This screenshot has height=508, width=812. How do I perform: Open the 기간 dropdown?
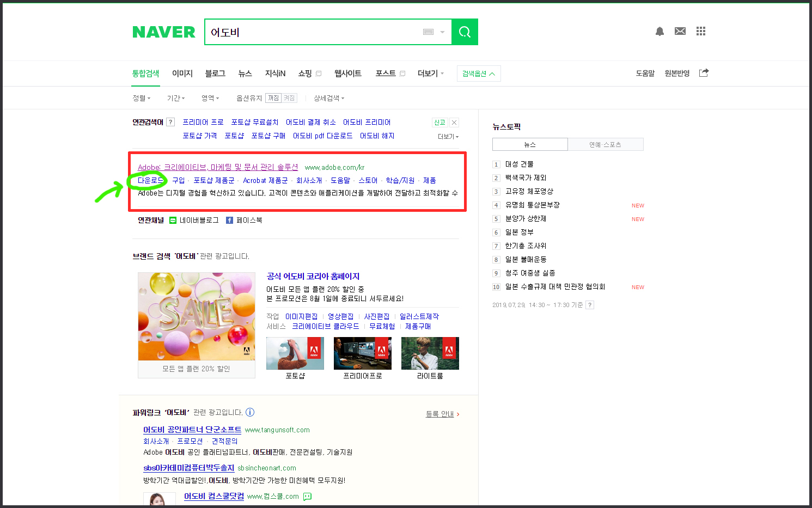point(176,98)
